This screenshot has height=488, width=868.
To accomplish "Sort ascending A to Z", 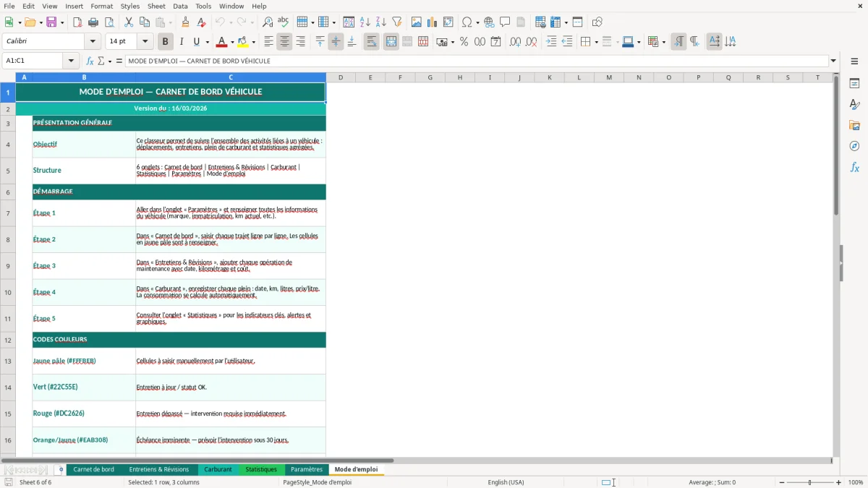I will (x=365, y=22).
